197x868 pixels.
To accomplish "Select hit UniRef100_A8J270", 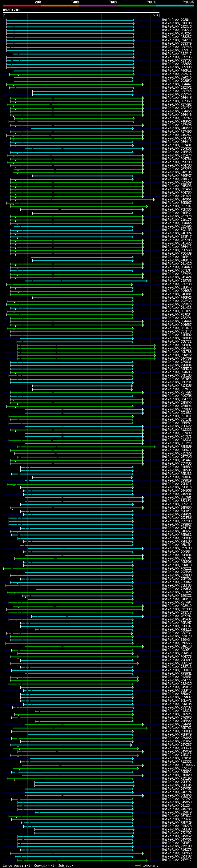I will [177, 30].
